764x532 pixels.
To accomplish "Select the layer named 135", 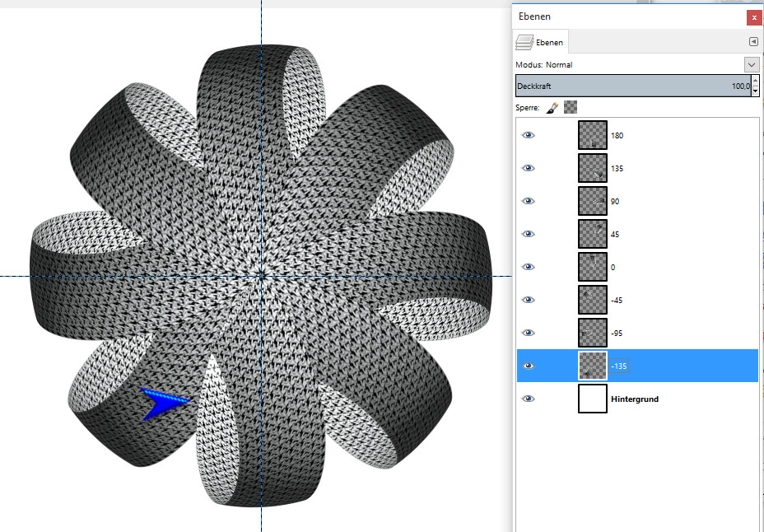I will tap(617, 168).
